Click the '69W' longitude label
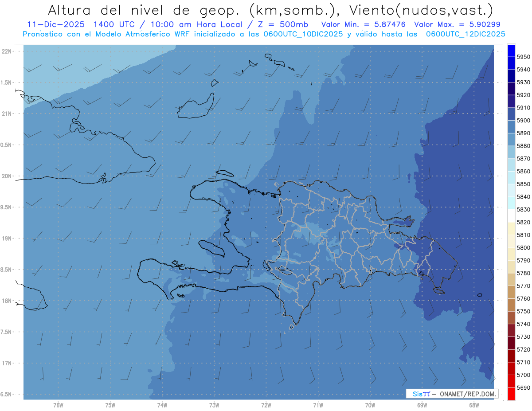The height and width of the screenshot is (411, 532). [x=422, y=405]
